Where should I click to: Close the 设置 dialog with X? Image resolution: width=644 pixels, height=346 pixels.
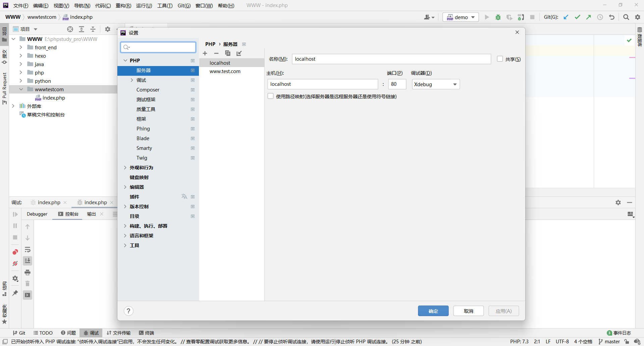click(517, 32)
